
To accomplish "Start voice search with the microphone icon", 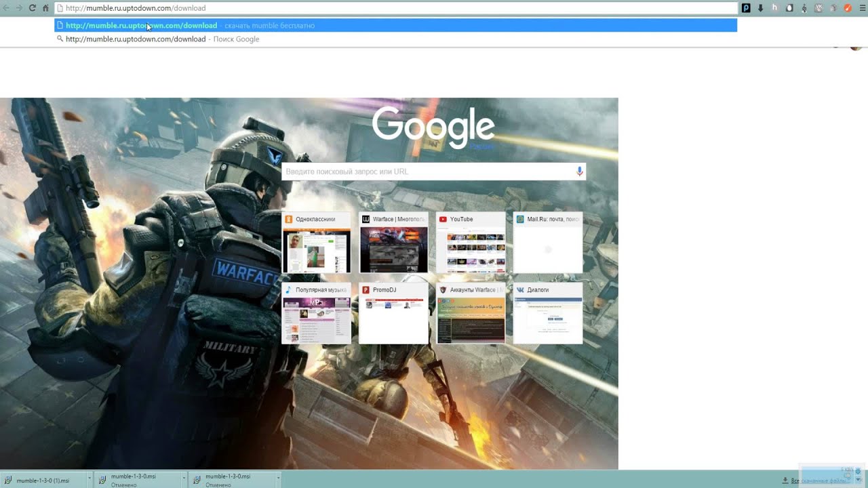I will point(579,171).
